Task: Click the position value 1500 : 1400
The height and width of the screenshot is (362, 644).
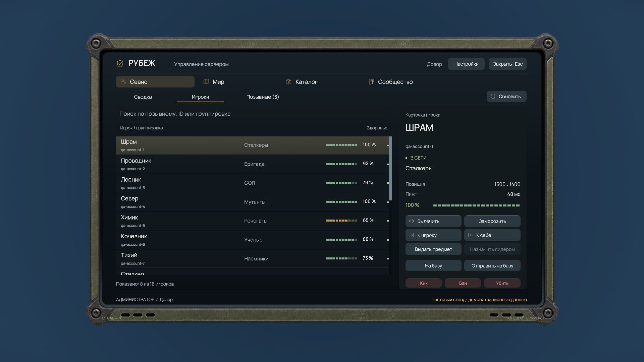Action: tap(507, 184)
